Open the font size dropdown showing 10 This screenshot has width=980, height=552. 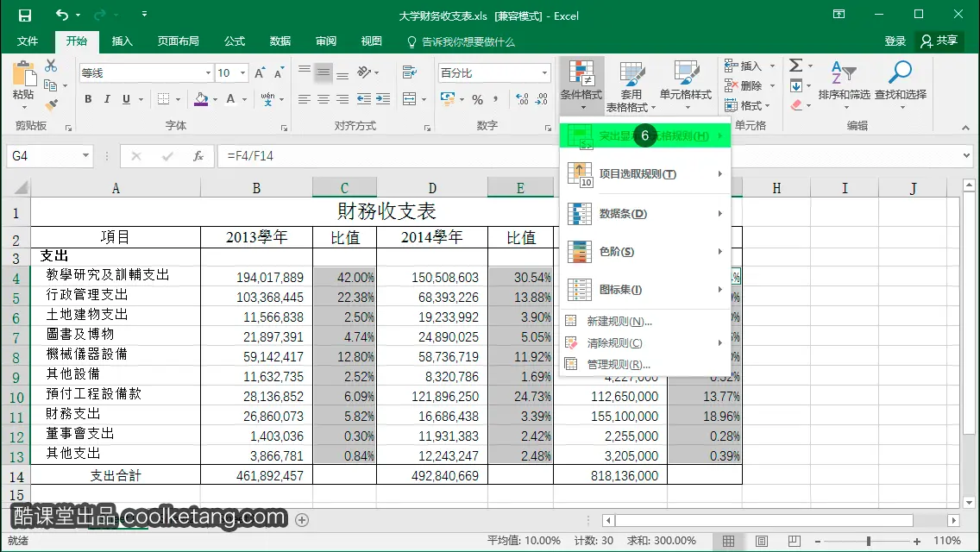(x=242, y=73)
